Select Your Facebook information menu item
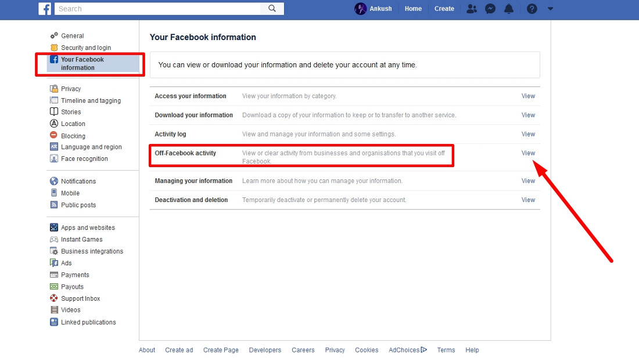The width and height of the screenshot is (639, 364). coord(93,63)
